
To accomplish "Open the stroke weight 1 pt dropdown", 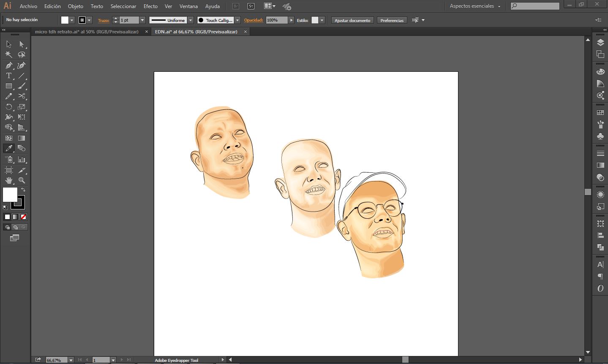I will (142, 20).
